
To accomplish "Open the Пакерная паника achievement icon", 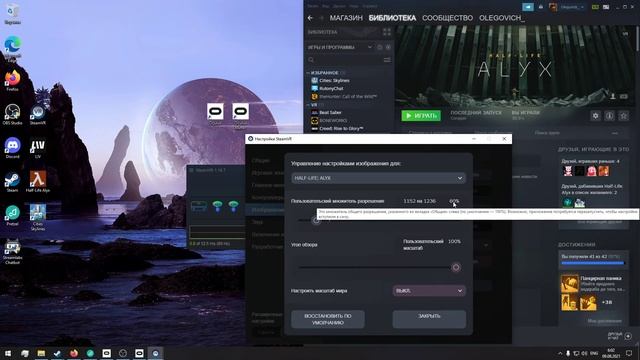I will [569, 283].
